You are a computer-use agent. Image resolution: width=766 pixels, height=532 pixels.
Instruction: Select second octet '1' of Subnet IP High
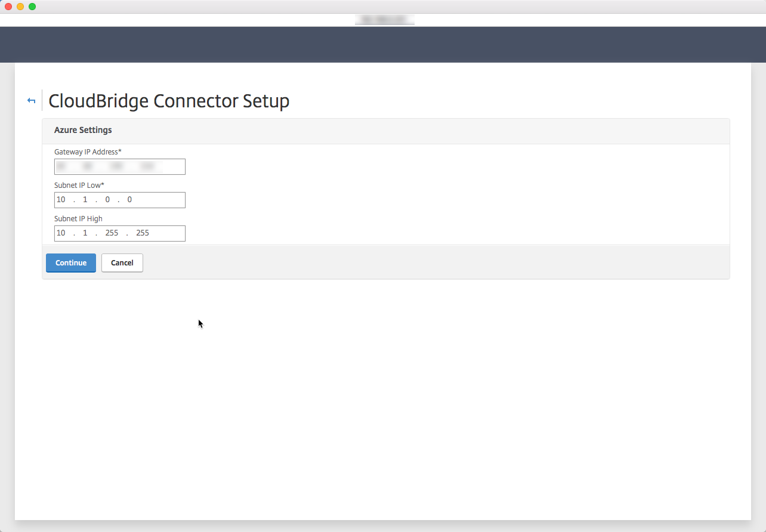click(x=85, y=233)
